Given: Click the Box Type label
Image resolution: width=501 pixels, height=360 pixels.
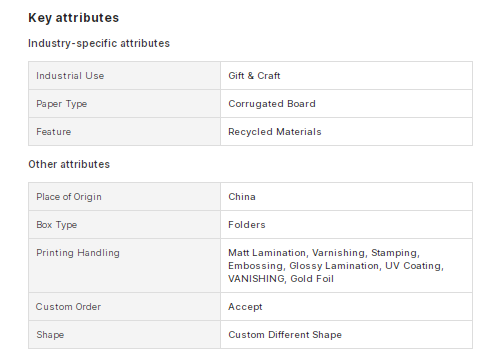Looking at the screenshot, I should tap(57, 225).
